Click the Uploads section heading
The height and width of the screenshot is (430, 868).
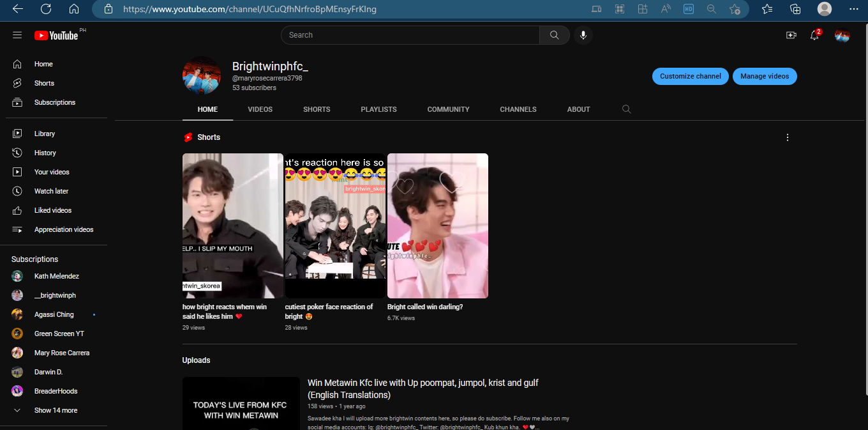pyautogui.click(x=196, y=360)
